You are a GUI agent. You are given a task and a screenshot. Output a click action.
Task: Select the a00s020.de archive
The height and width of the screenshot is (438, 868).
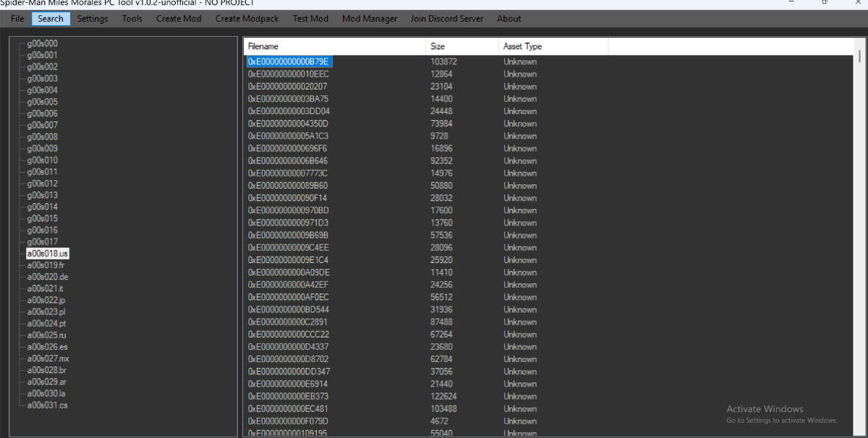click(x=48, y=277)
